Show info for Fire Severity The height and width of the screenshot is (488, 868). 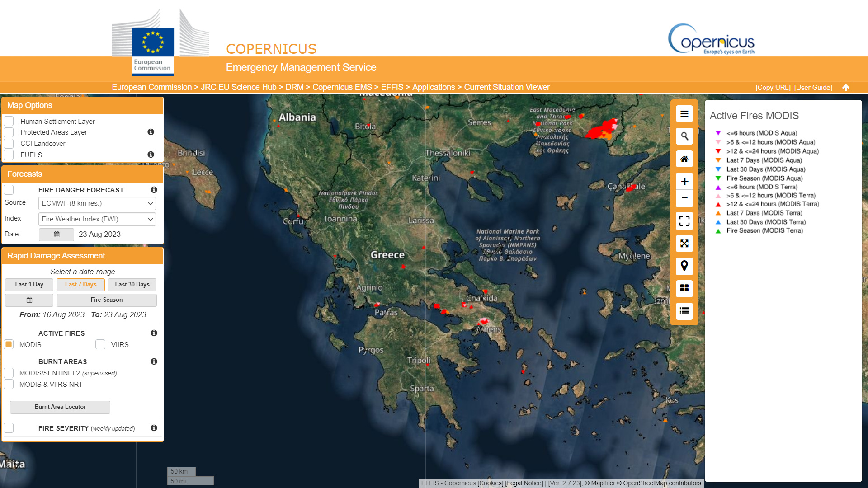coord(154,428)
